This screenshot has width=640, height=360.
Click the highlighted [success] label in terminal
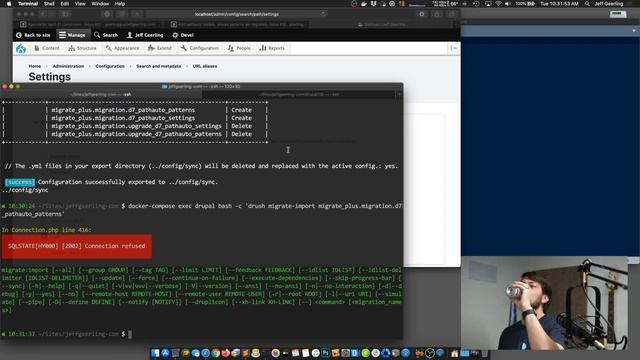(20, 182)
